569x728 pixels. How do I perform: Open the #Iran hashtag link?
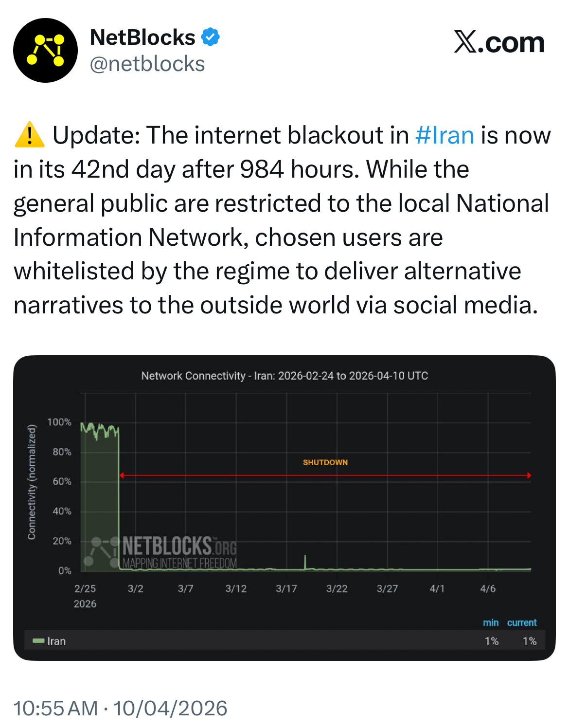(445, 135)
